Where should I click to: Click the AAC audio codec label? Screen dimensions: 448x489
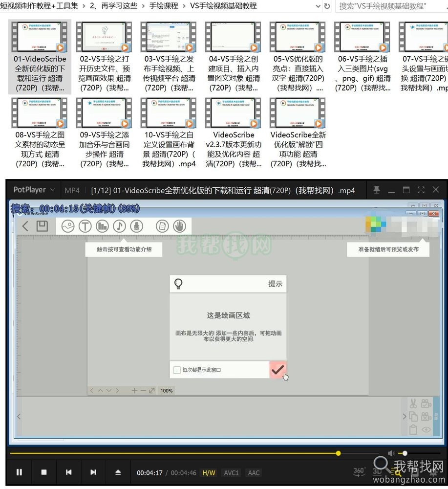254,473
